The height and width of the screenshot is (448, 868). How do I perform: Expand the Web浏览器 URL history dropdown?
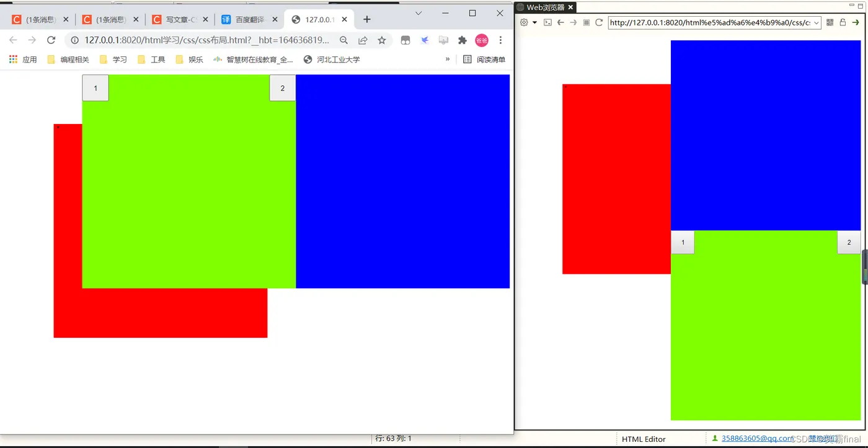[x=816, y=23]
